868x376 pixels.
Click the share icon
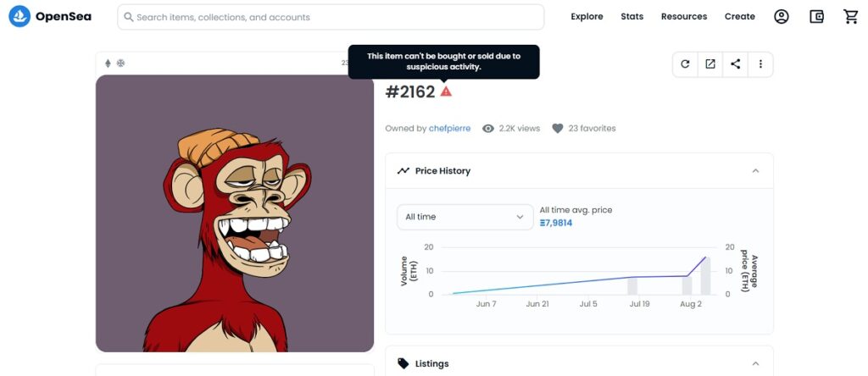[x=735, y=64]
